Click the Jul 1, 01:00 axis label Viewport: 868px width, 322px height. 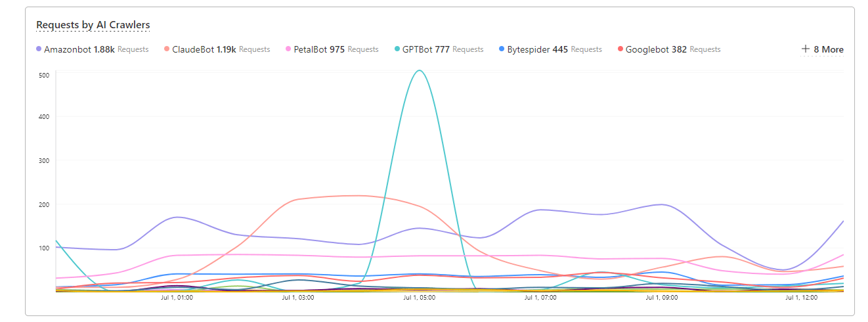click(177, 298)
